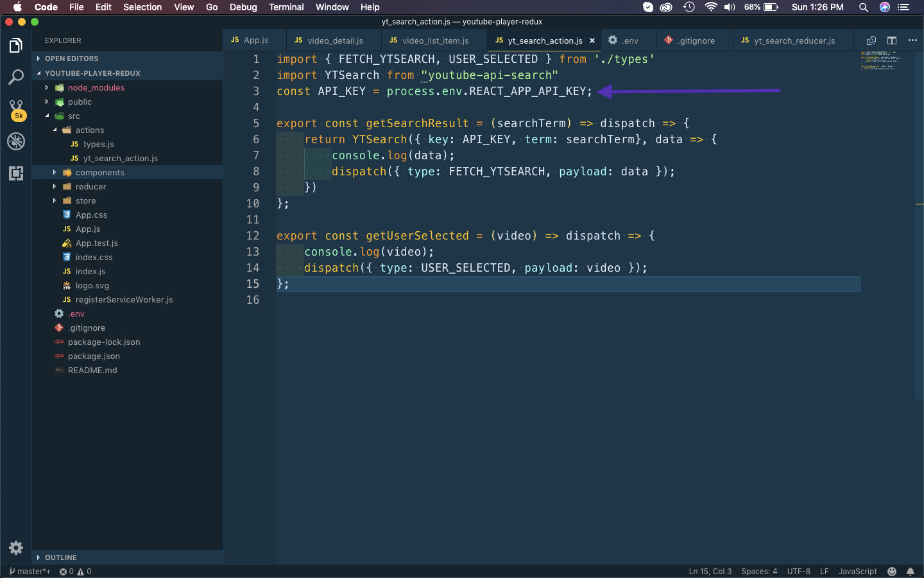
Task: Open notifications bell in status bar
Action: [x=911, y=572]
